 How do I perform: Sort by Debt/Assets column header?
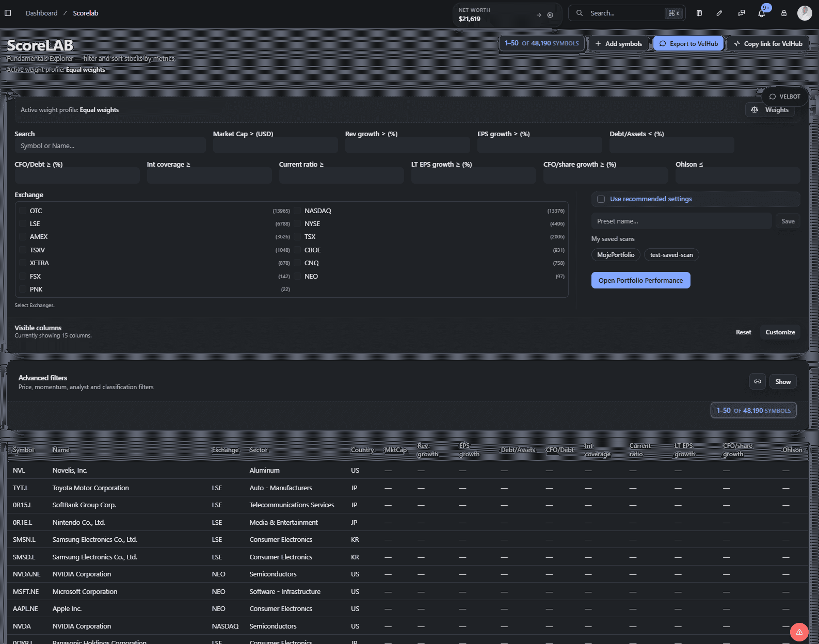518,450
